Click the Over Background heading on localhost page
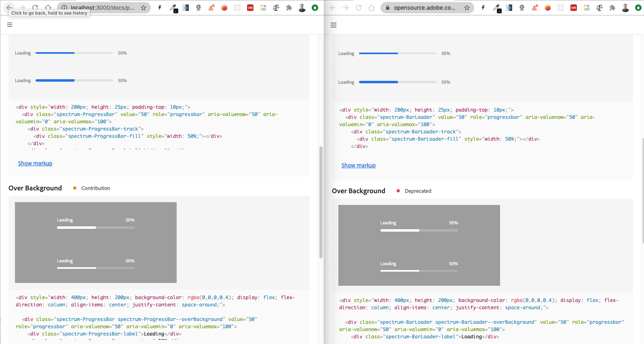This screenshot has height=344, width=644. 35,188
